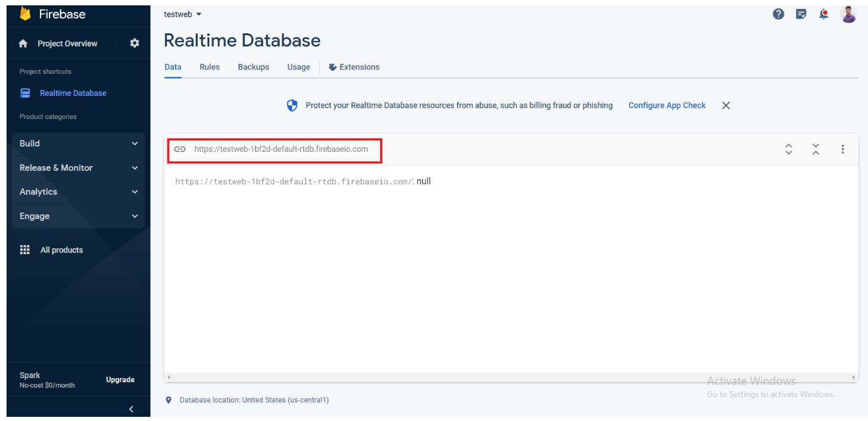Click the database URL in the header bar
The image size is (868, 421).
pos(281,149)
